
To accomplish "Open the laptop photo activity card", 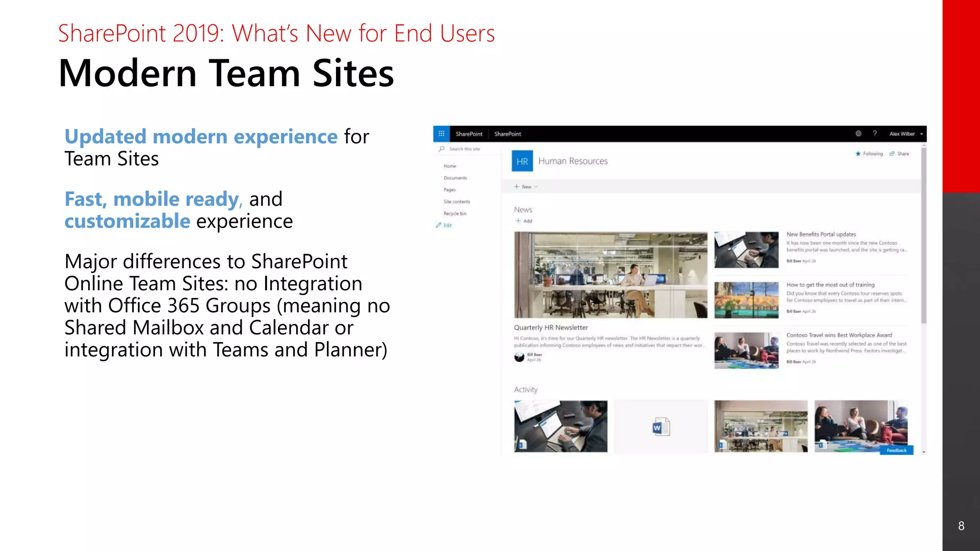I will coord(561,426).
